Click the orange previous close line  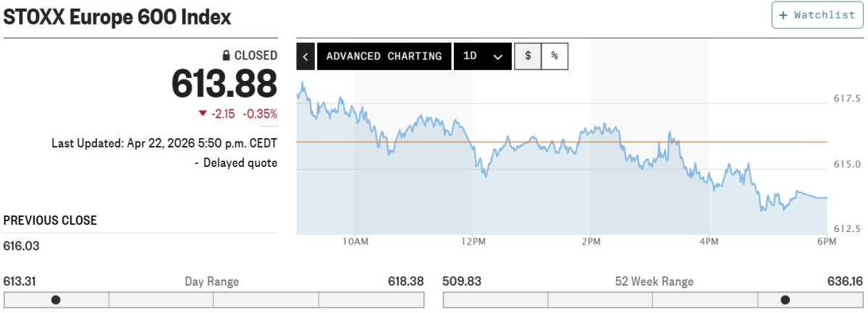pyautogui.click(x=562, y=142)
